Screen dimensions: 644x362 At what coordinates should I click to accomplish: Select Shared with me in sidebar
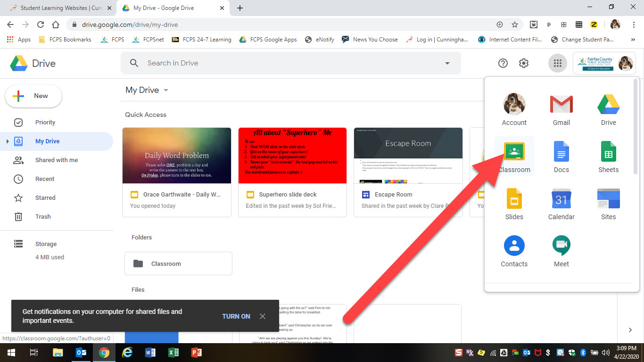point(57,160)
